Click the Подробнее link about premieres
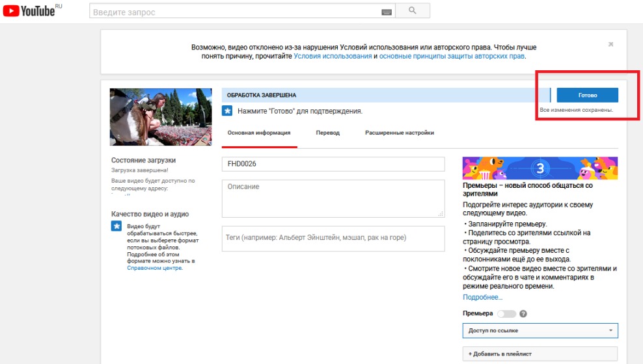Image resolution: width=643 pixels, height=364 pixels. [x=482, y=297]
